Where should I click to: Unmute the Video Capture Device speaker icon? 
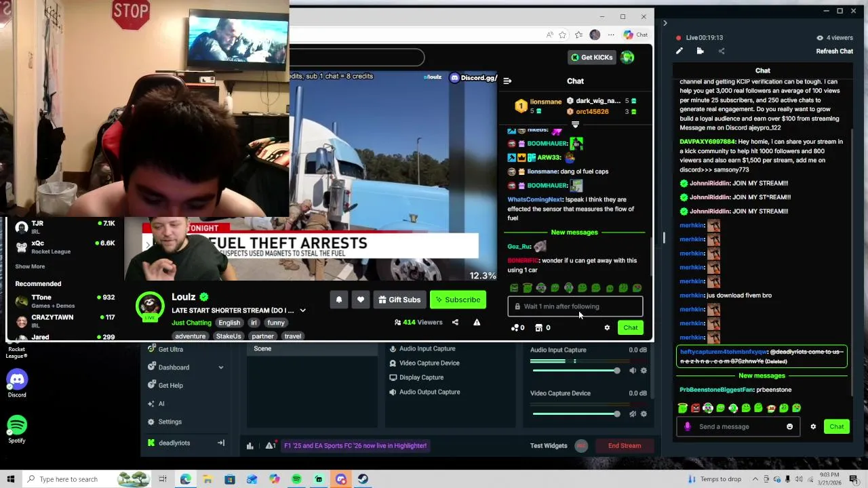[633, 414]
